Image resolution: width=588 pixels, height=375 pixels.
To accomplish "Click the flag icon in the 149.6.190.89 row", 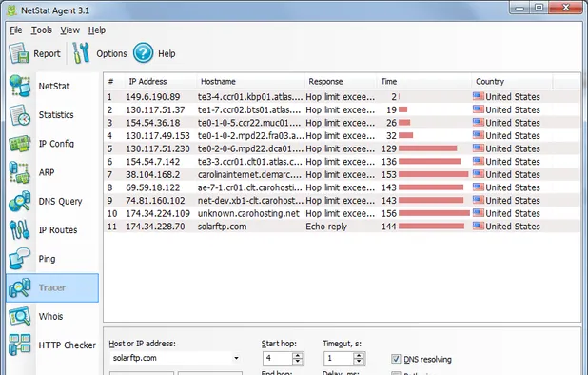I will tap(479, 96).
